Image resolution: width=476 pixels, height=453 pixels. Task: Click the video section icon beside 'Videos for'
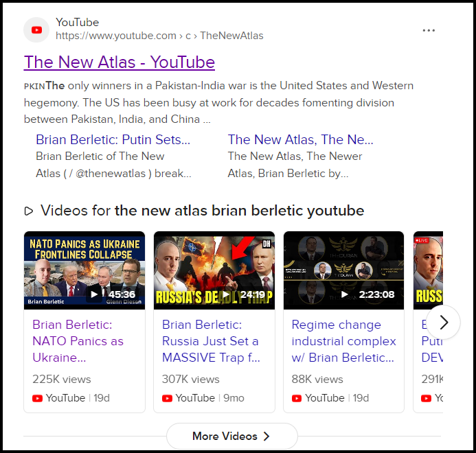(x=29, y=211)
